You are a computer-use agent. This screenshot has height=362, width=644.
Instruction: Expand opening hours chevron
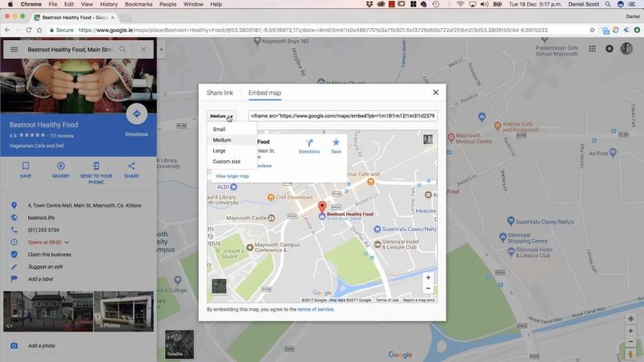pyautogui.click(x=67, y=242)
